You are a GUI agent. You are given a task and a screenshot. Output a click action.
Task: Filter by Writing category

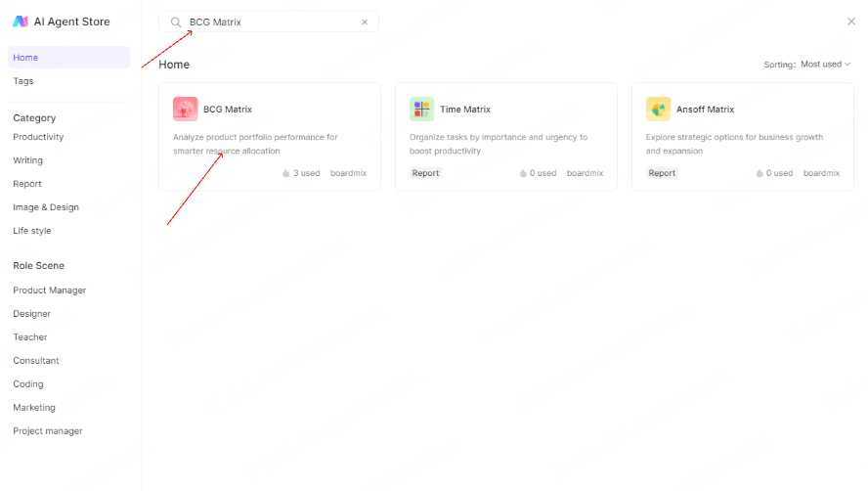click(x=28, y=160)
